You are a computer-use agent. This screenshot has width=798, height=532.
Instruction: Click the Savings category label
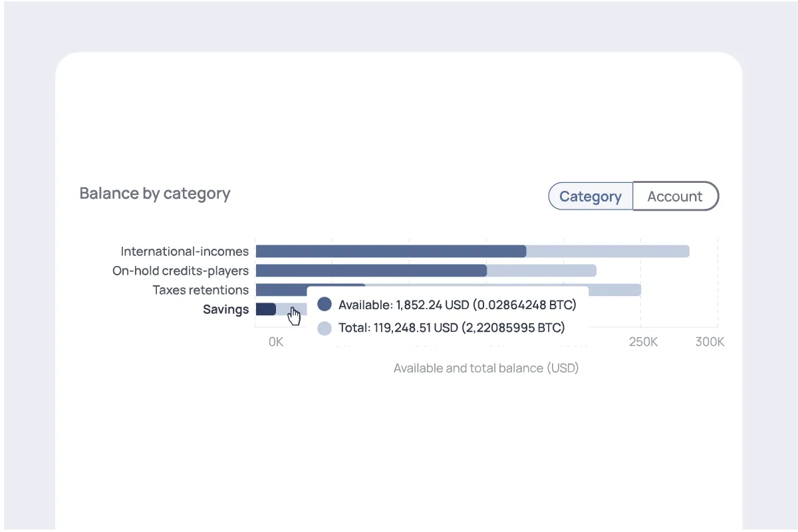226,309
